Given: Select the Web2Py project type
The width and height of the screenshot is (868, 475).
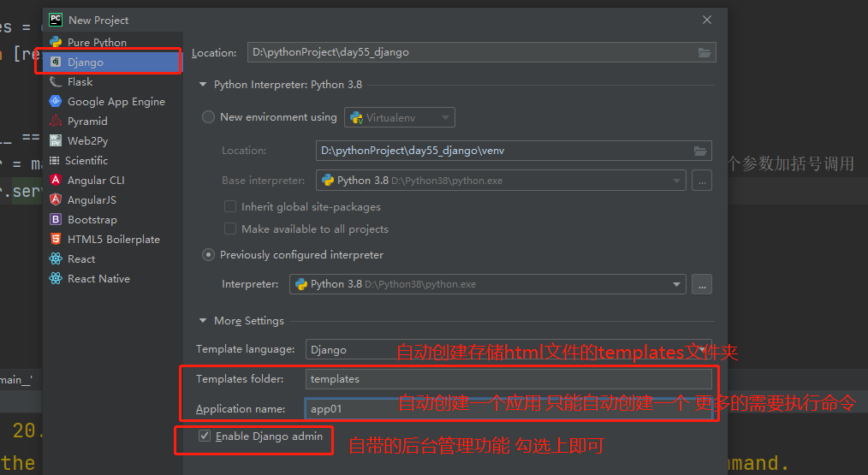Looking at the screenshot, I should point(113,140).
